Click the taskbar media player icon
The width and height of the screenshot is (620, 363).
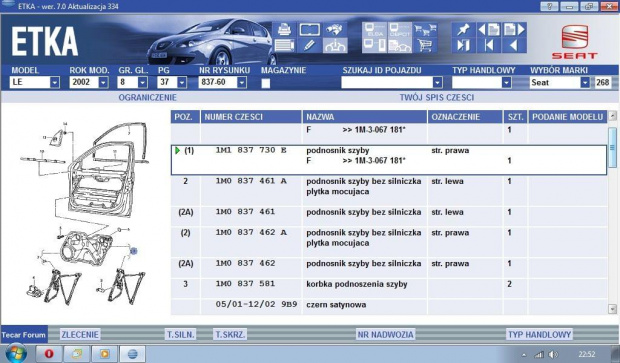point(104,354)
